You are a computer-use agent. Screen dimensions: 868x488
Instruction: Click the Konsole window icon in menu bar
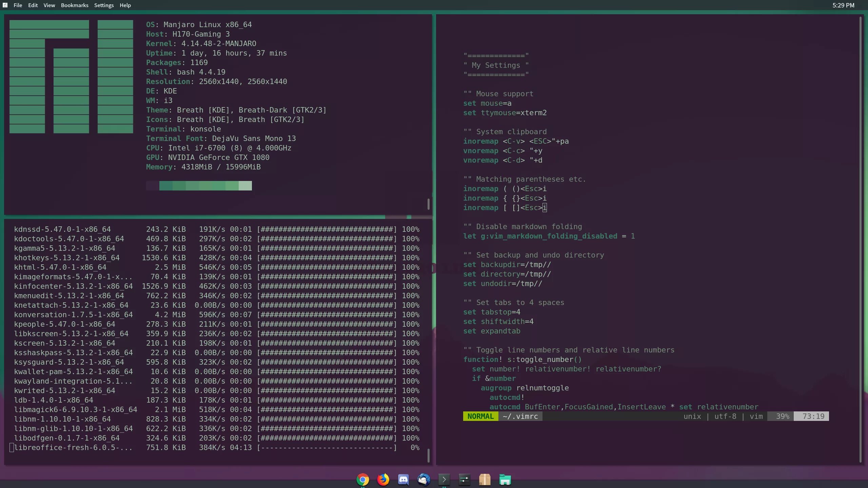point(5,5)
